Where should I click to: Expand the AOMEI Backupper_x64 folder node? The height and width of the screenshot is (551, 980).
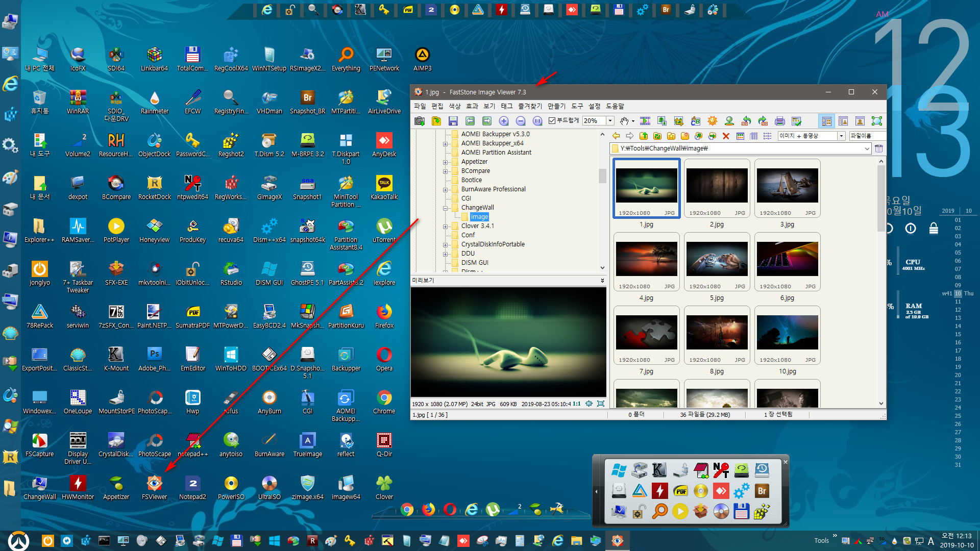pyautogui.click(x=445, y=144)
